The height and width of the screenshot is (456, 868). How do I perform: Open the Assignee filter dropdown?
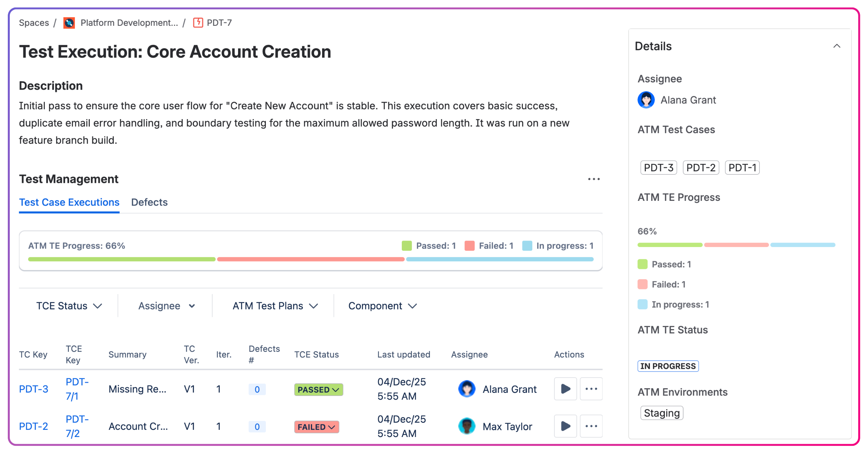(166, 306)
